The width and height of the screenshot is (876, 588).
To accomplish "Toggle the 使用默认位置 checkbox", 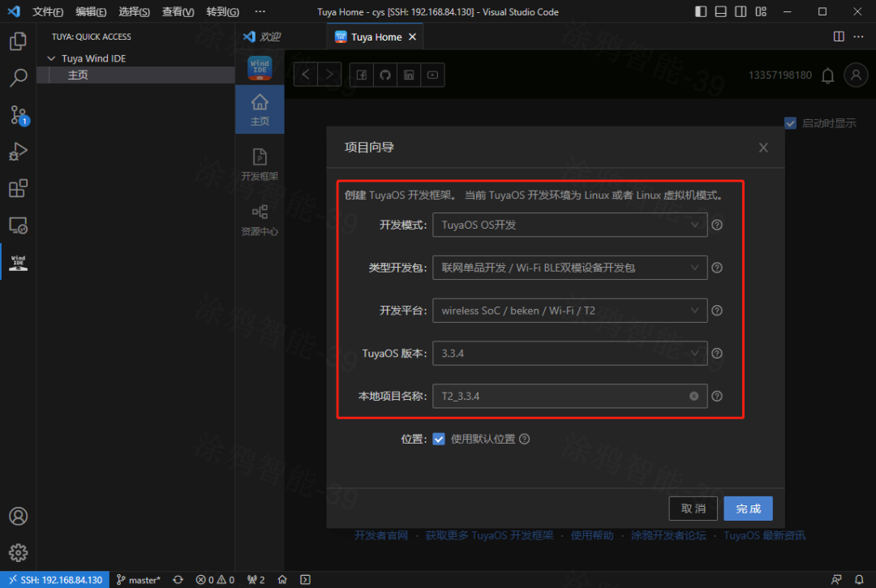I will pos(439,439).
